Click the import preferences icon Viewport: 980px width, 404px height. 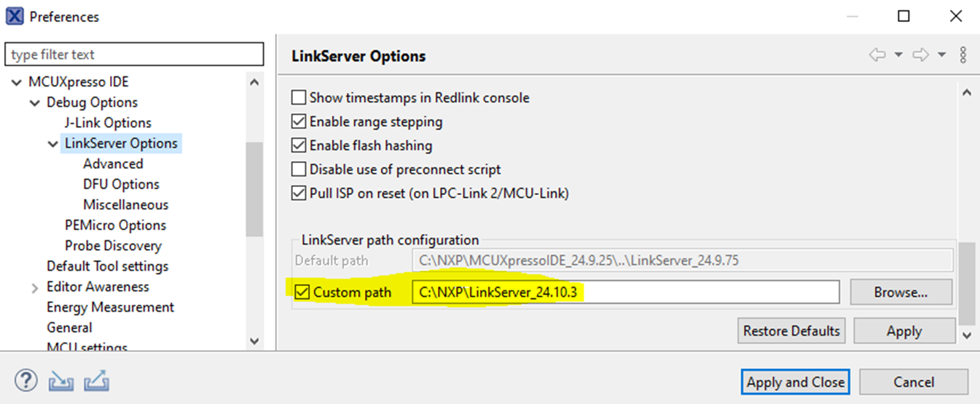tap(60, 381)
